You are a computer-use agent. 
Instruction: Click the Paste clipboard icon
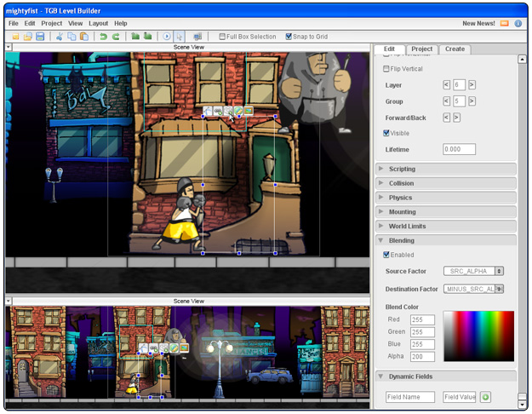[83, 37]
